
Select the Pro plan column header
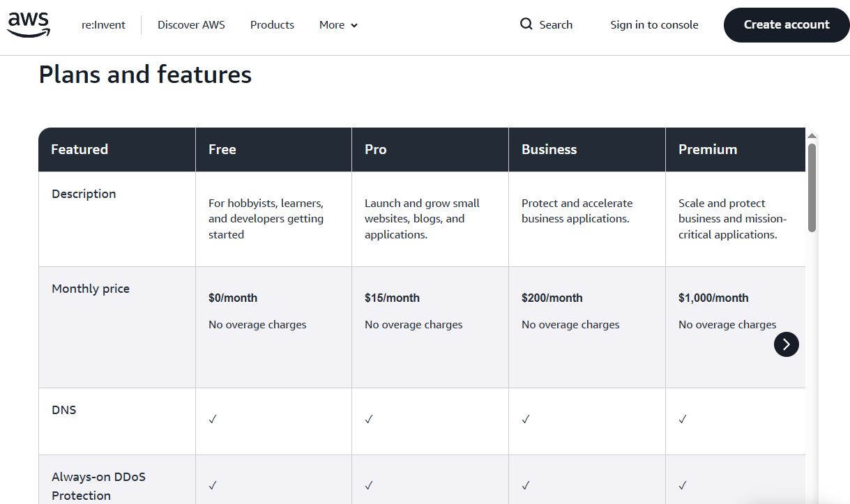(375, 148)
